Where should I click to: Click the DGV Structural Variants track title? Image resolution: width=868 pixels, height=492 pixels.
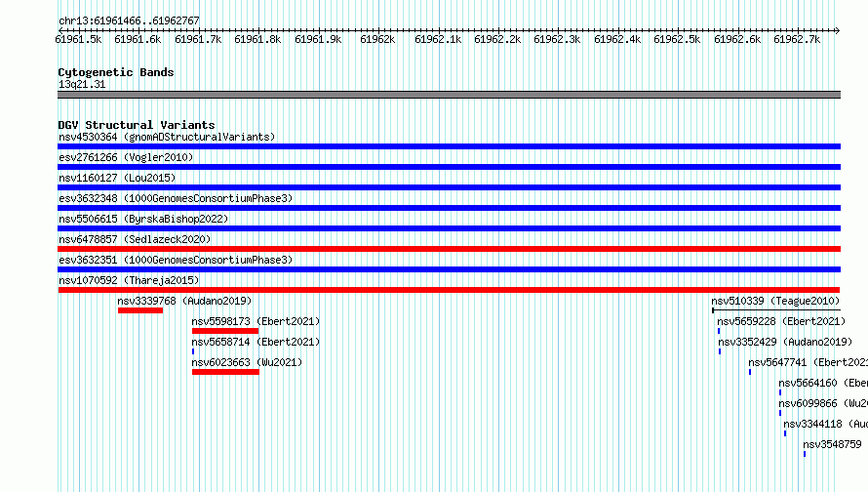tap(137, 125)
